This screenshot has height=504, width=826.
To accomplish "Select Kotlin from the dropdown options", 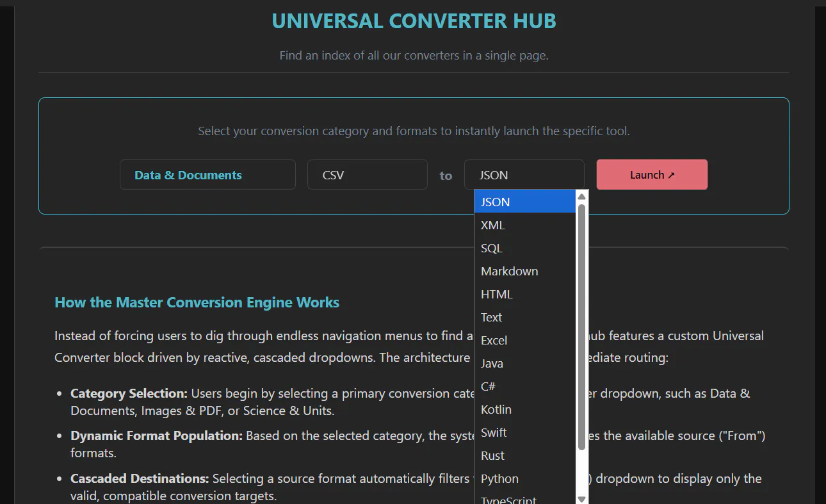I will [525, 409].
